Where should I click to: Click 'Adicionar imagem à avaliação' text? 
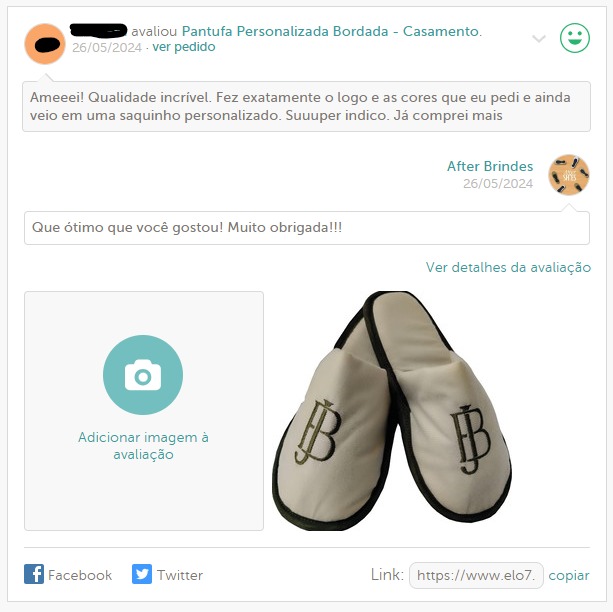143,446
